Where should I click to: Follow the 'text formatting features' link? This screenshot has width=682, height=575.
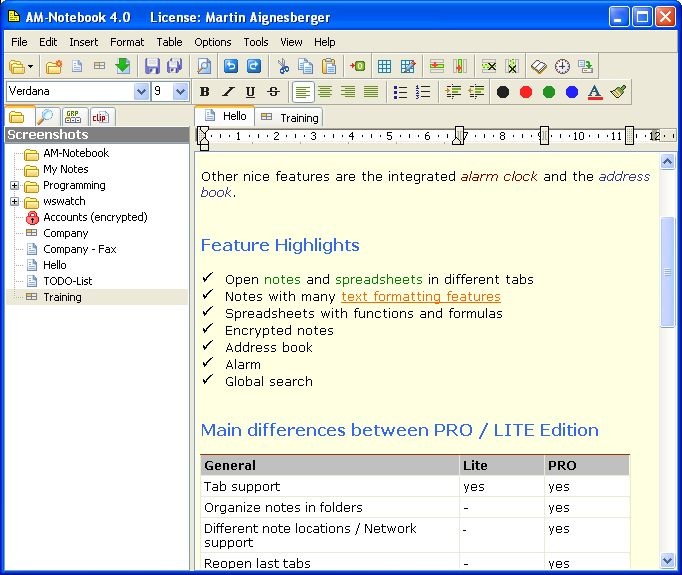click(420, 297)
